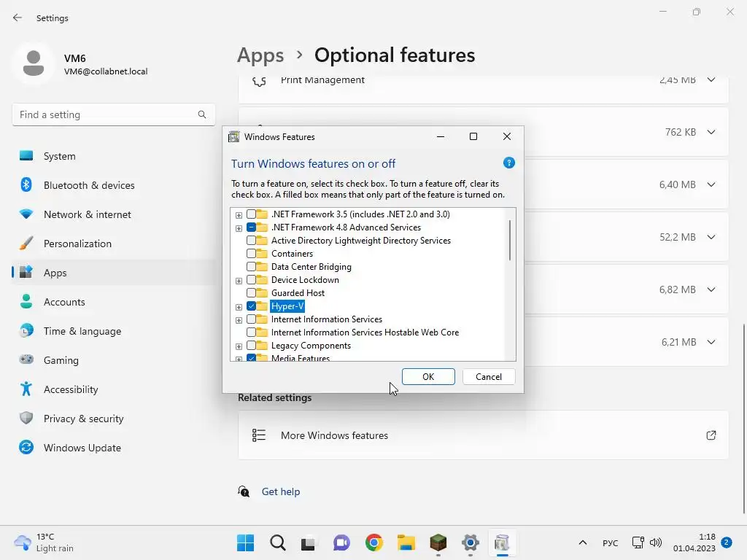Click the help icon in Windows Features dialog
This screenshot has width=747, height=560.
click(x=508, y=163)
